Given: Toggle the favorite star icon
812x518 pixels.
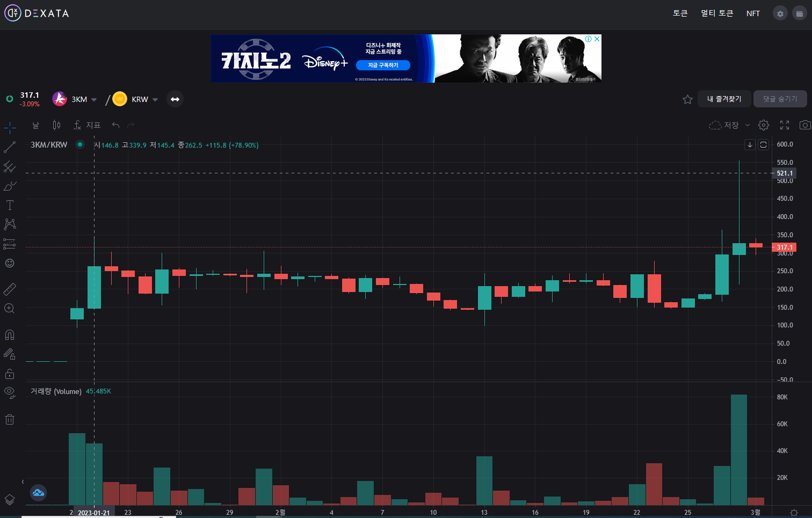Looking at the screenshot, I should point(687,99).
